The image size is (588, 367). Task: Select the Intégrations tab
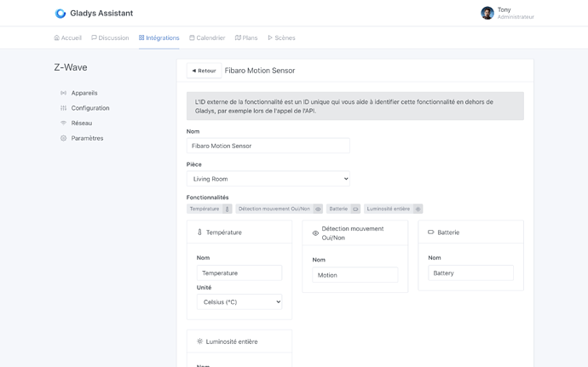pos(159,37)
